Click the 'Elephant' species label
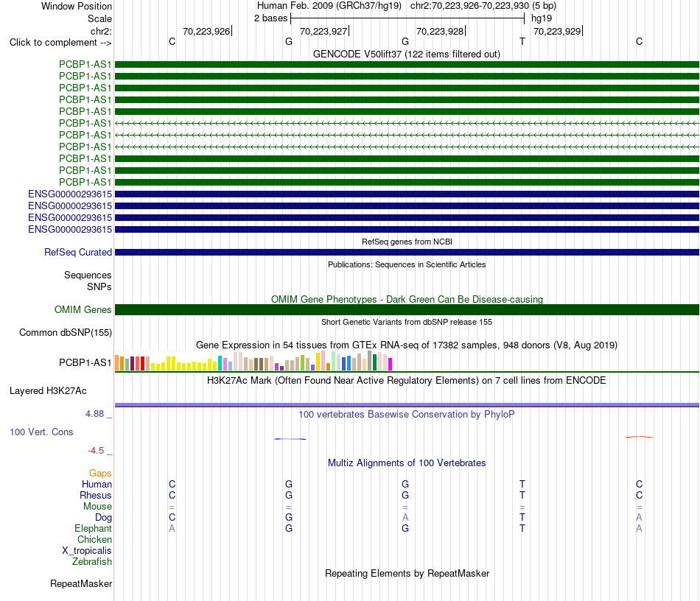This screenshot has width=700, height=601. point(94,529)
